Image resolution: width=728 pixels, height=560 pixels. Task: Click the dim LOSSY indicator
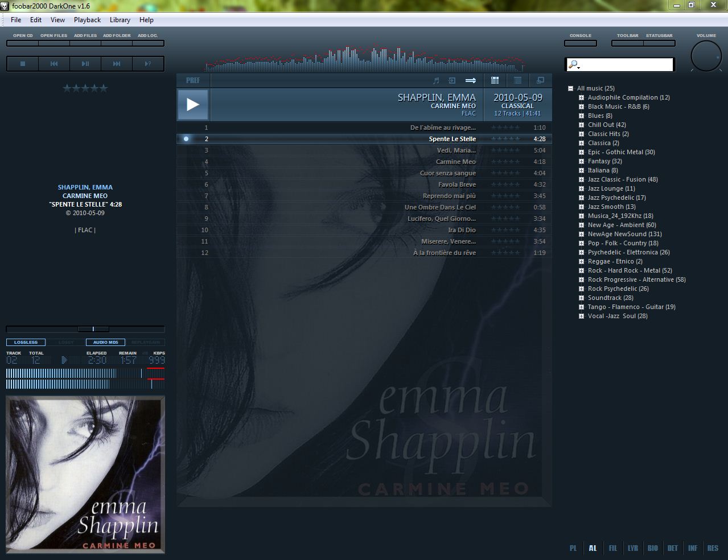tap(66, 343)
